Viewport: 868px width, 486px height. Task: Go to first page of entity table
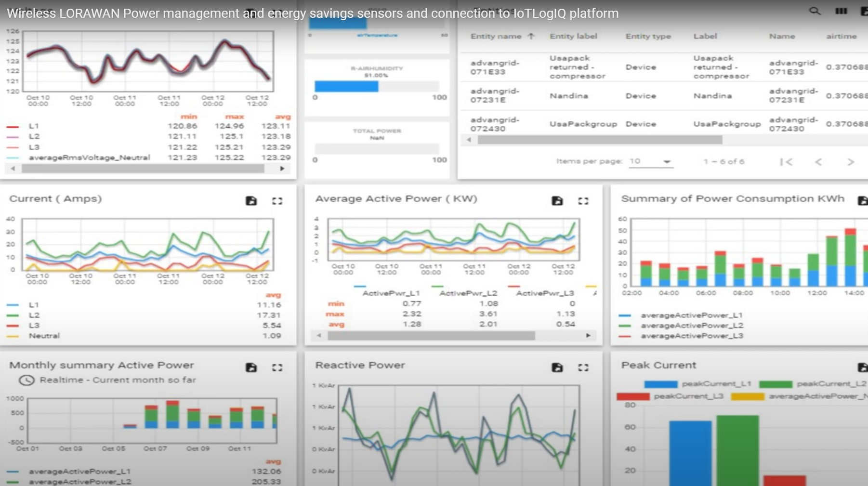pyautogui.click(x=786, y=162)
